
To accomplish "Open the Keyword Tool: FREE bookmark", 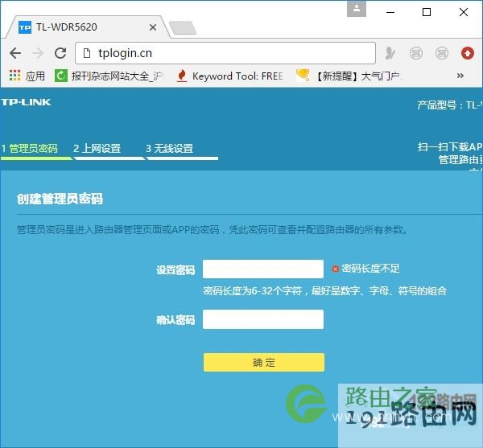I will click(229, 76).
